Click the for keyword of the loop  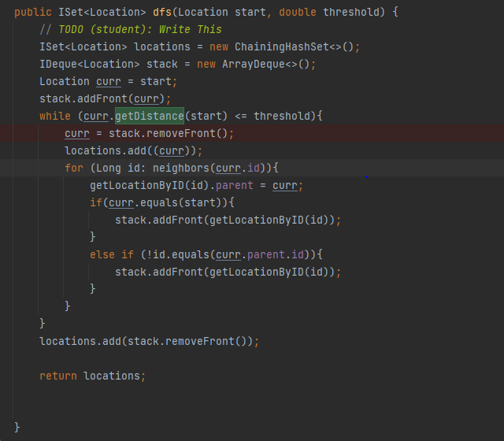[x=73, y=169]
